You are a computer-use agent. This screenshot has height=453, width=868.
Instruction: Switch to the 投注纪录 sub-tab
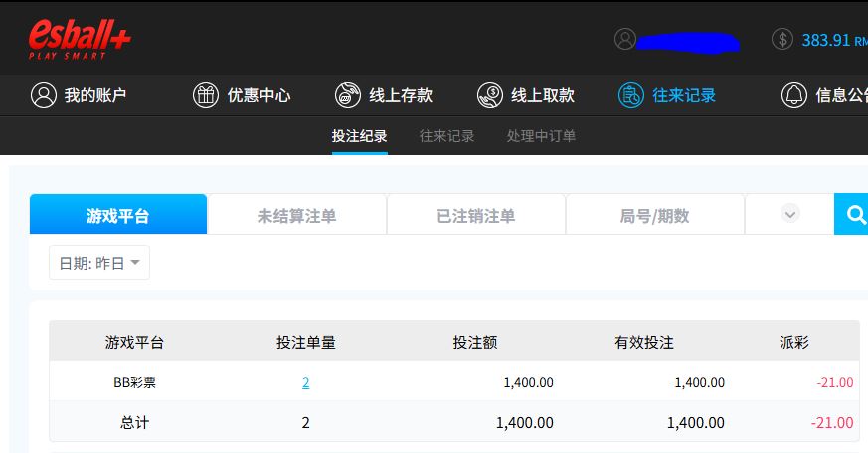(359, 136)
